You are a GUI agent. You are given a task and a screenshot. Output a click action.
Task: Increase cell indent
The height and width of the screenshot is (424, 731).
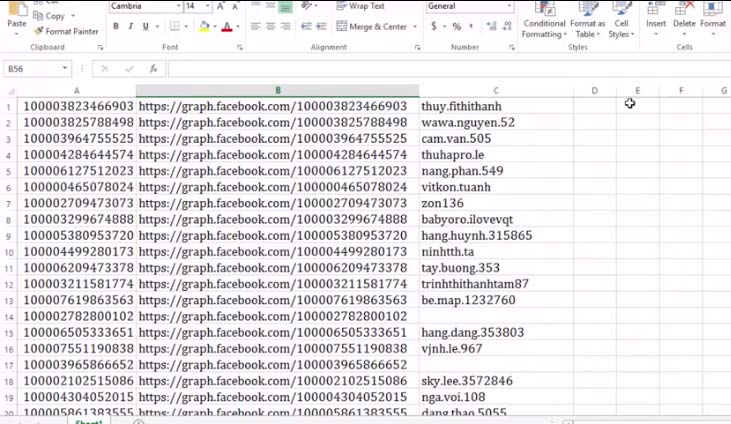321,27
